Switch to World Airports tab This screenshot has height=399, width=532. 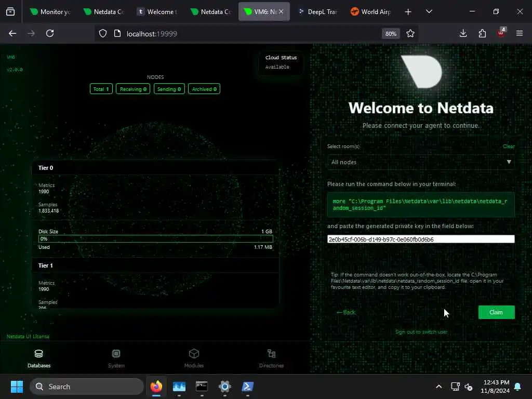pos(371,12)
